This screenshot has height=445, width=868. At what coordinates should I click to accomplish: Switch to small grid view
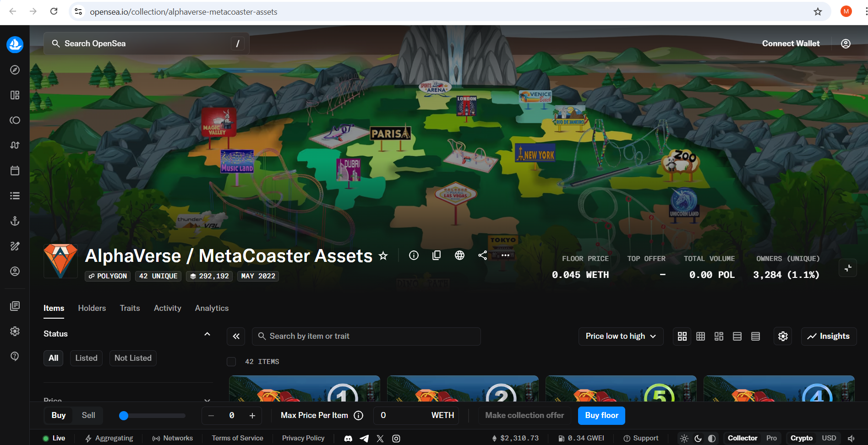click(x=700, y=336)
